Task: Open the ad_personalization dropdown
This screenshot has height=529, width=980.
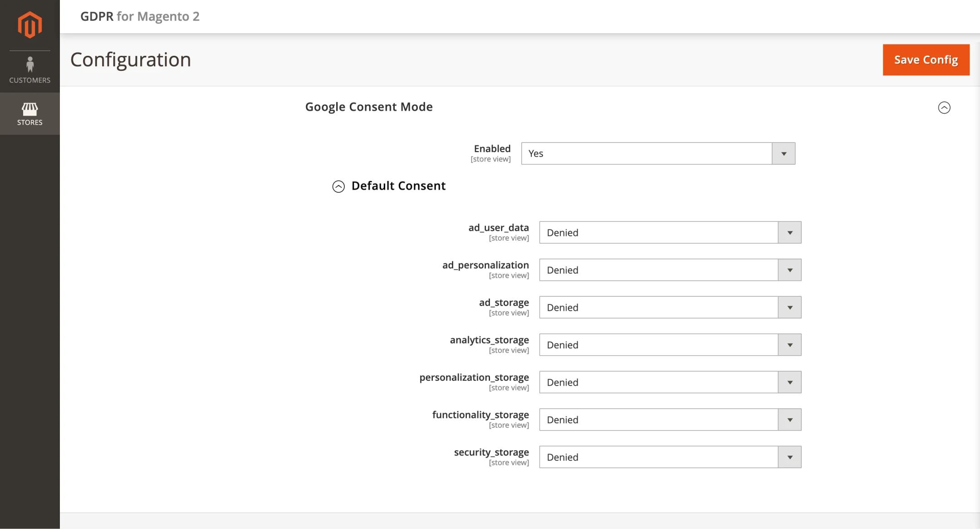Action: 670,270
